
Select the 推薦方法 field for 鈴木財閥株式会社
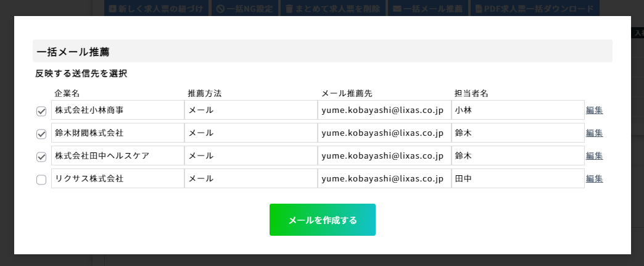[x=251, y=133]
